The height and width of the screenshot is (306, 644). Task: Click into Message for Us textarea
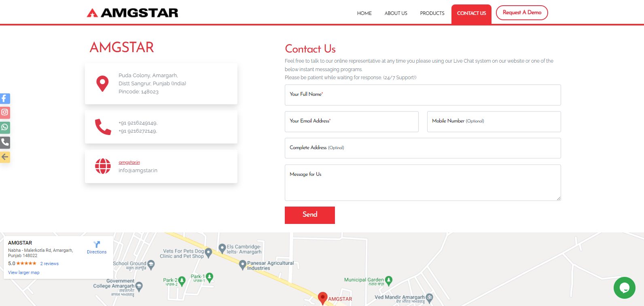pos(423,183)
